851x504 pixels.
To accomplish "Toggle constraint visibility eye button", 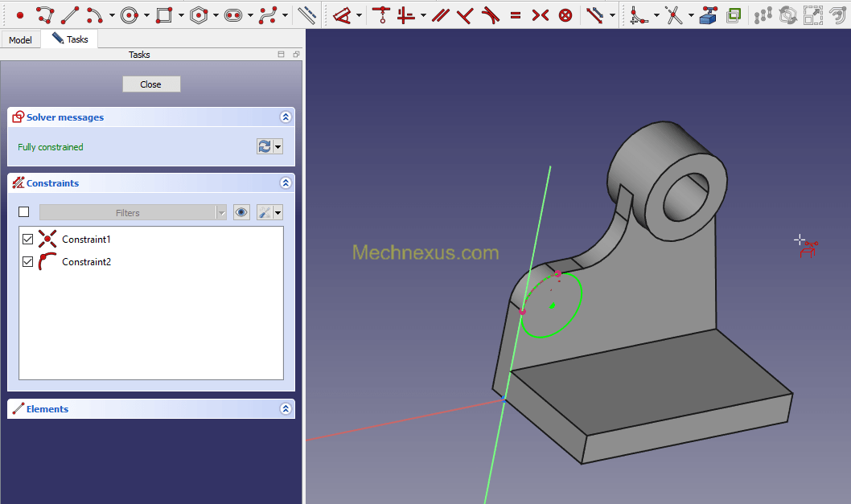I will 241,212.
